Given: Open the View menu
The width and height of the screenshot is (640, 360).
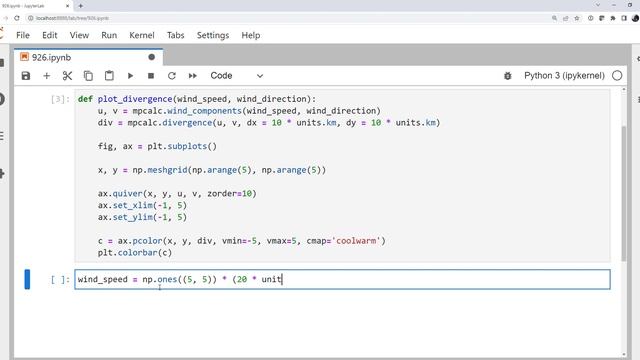Looking at the screenshot, I should point(79,36).
